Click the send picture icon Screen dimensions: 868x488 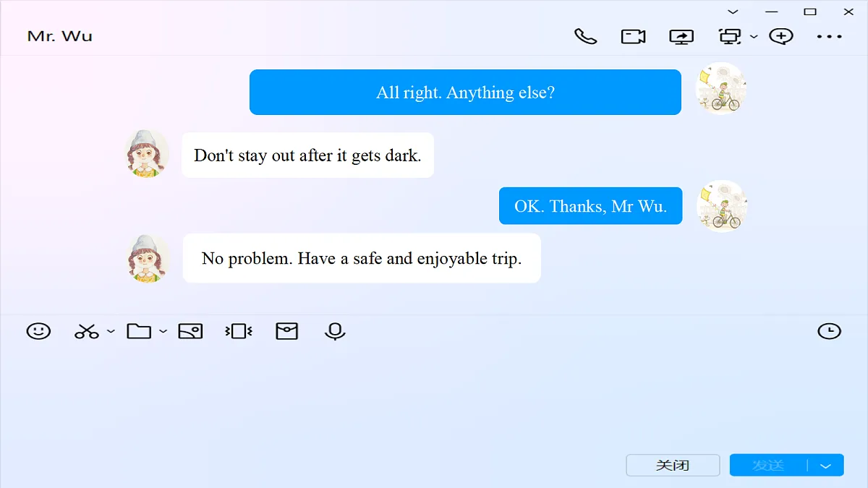190,331
